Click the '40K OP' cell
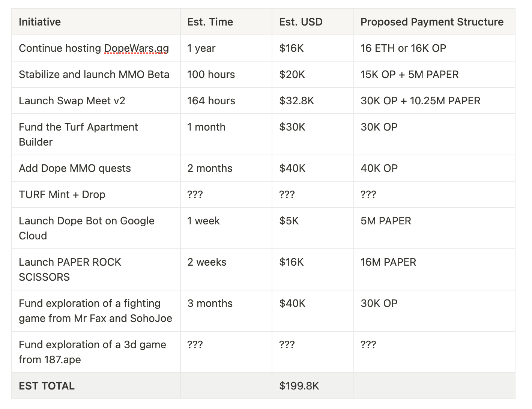The image size is (532, 409). 434,168
